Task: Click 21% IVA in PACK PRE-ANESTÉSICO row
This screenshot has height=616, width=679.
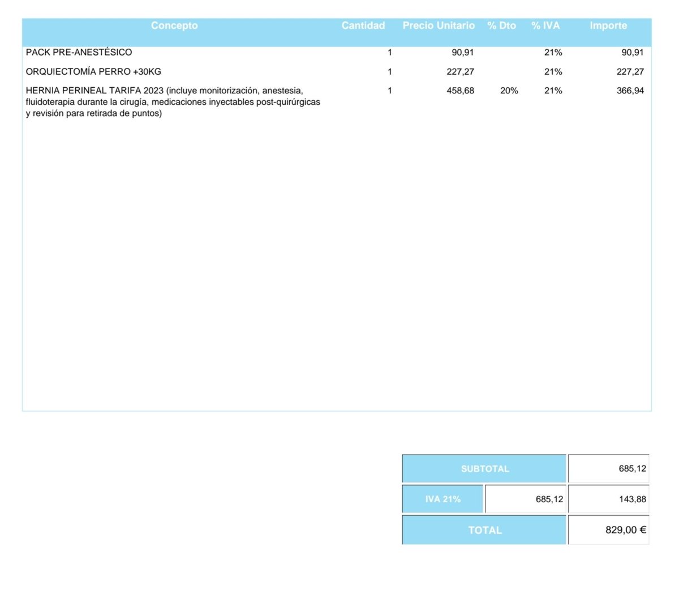Action: [x=553, y=52]
